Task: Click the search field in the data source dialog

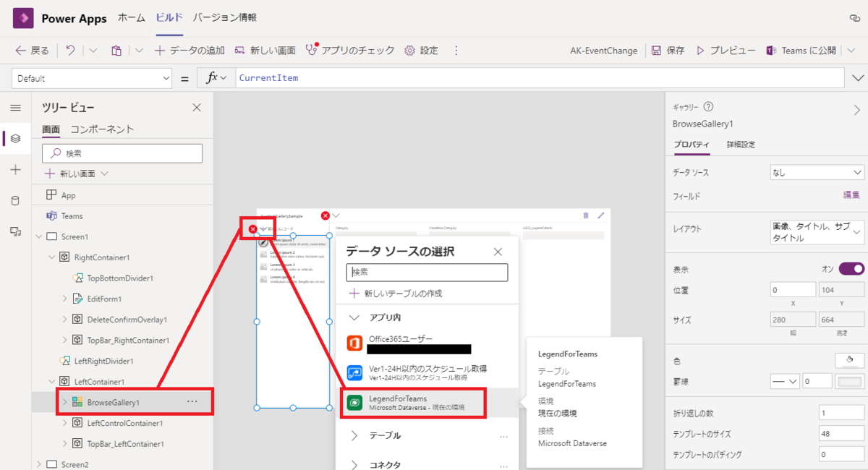Action: tap(427, 272)
